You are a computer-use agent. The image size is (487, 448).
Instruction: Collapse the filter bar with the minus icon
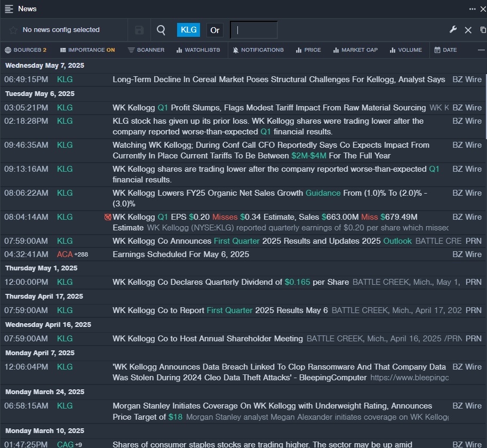point(481,50)
